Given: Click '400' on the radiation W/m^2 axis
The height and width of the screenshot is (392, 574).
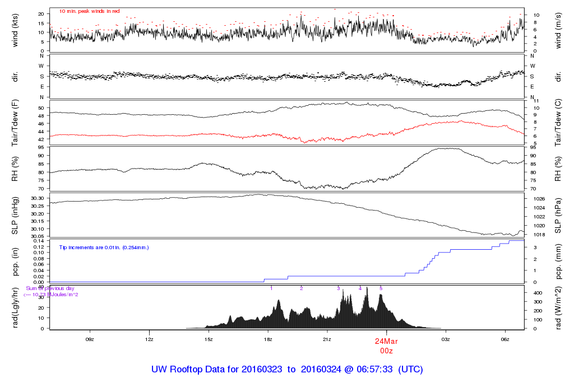Looking at the screenshot, I should click(538, 293).
